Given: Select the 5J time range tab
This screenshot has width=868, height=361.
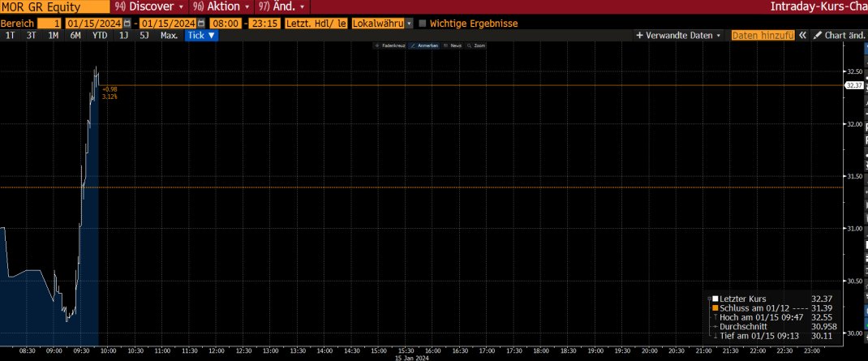Looking at the screenshot, I should point(144,36).
